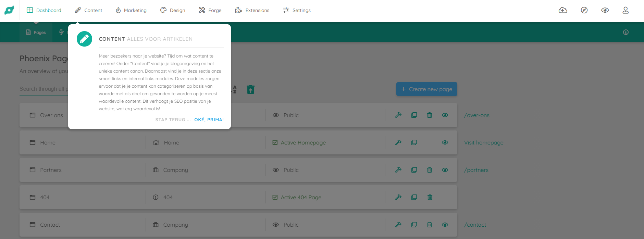This screenshot has height=239, width=644.
Task: Open the compass icon in top bar
Action: coord(584,10)
